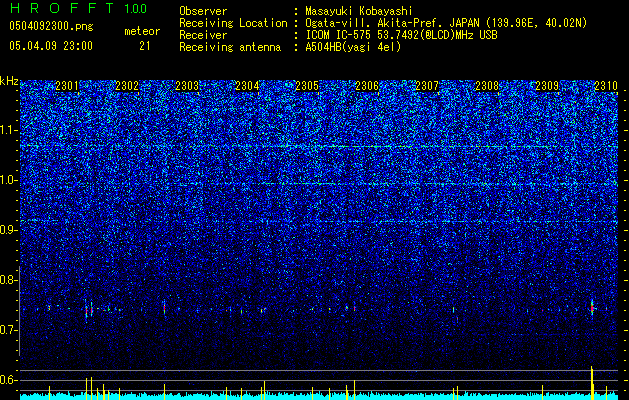The image size is (629, 400).
Task: Click the Ogata-vill. Akita-Pref. JAPAN location text
Action: pyautogui.click(x=446, y=23)
